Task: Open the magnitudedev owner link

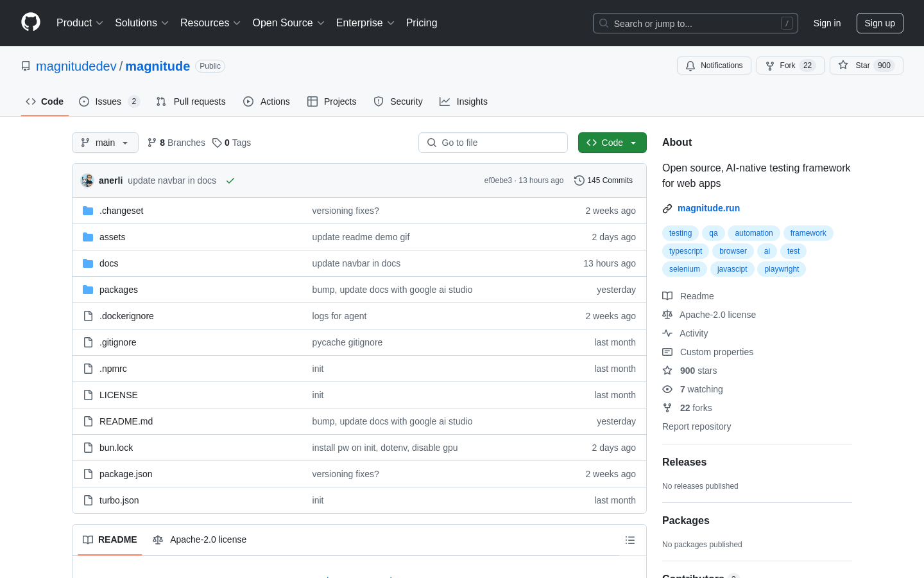Action: (76, 66)
